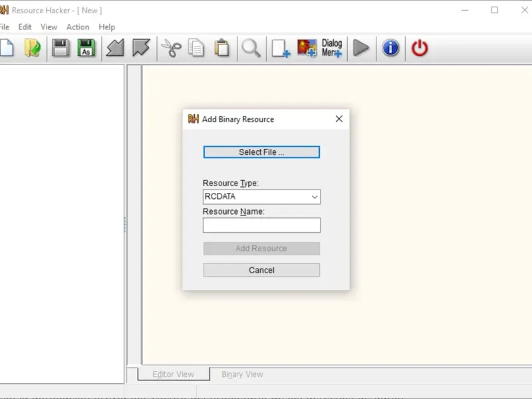Click the RH icon in dialog title
This screenshot has width=532, height=399.
[x=194, y=119]
